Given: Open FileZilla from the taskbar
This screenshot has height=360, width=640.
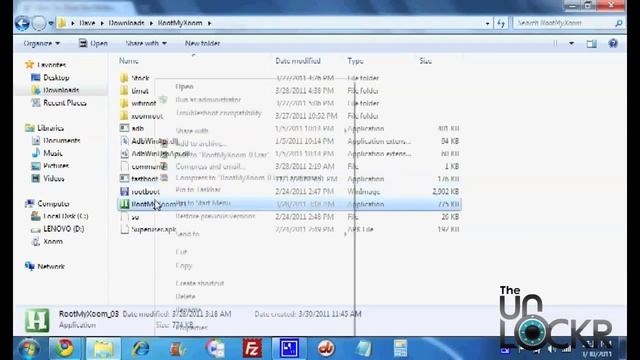Looking at the screenshot, I should click(x=252, y=349).
